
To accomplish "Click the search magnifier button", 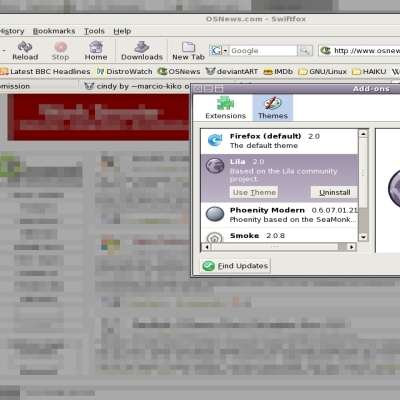I will 305,51.
